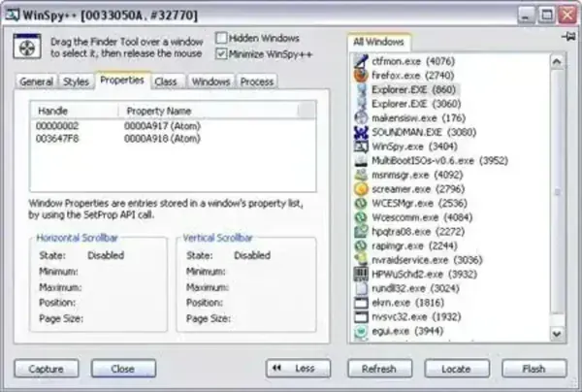
Task: Click the MultiBootISOs-v0.6.exe icon
Action: pos(361,160)
